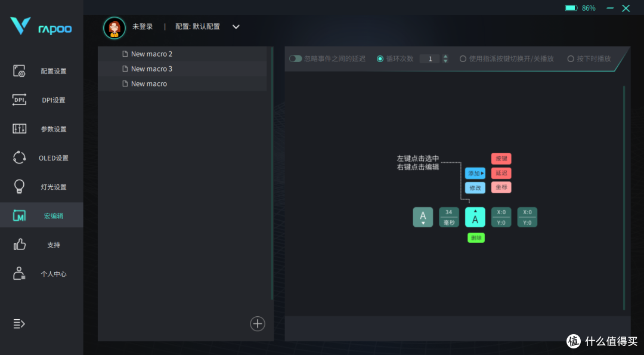
Task: Select the entry named just "New macro"
Action: 182,84
